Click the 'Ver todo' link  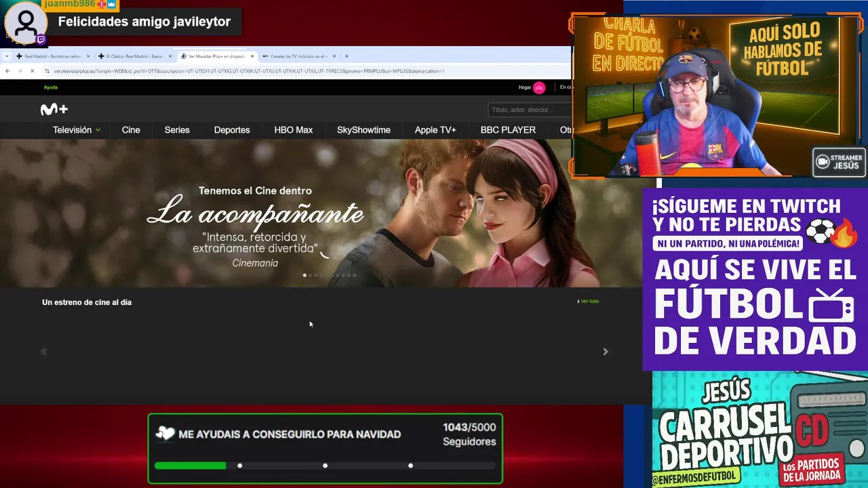pos(589,301)
